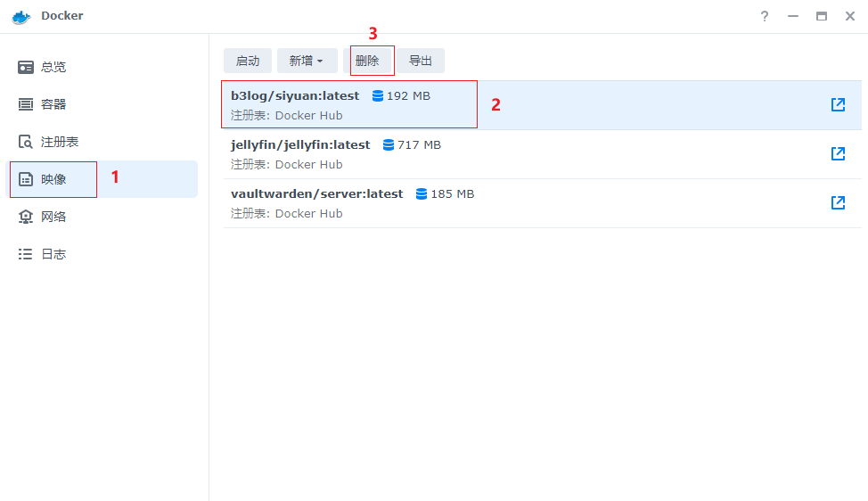Click Docker Hub registry text under jellyfin
This screenshot has height=501, width=868.
pyautogui.click(x=309, y=164)
